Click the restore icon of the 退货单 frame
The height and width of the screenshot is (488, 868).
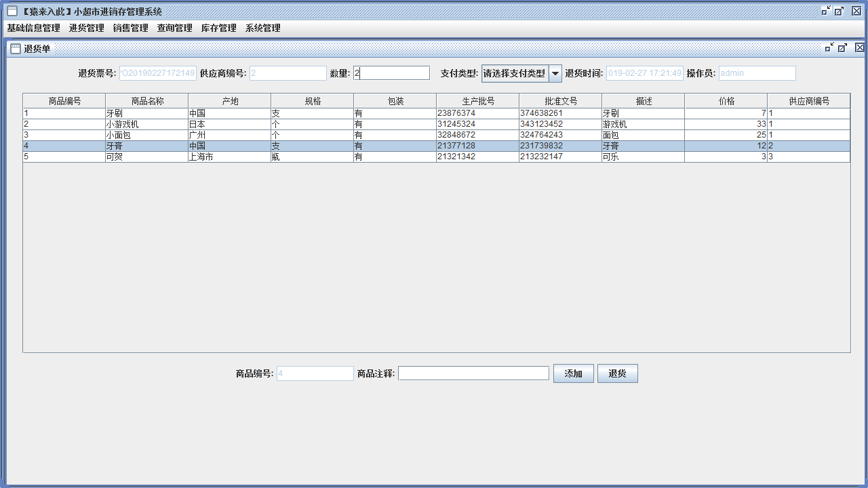(x=829, y=47)
